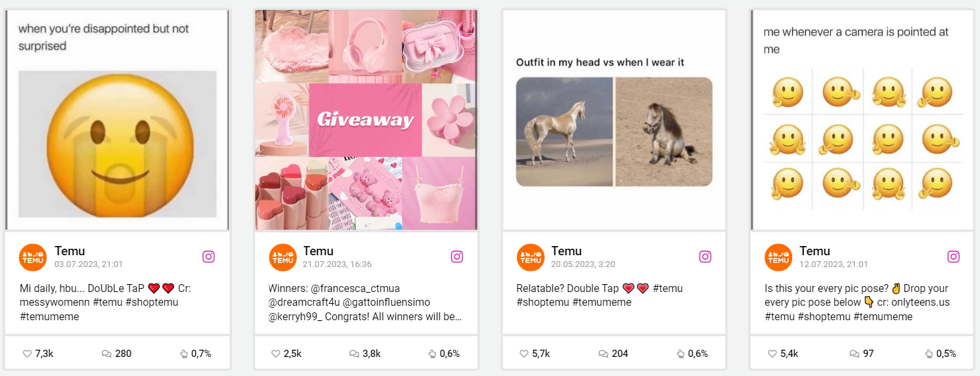This screenshot has height=376, width=980.
Task: Click Temu name on the 12.07.2023 post
Action: [814, 251]
